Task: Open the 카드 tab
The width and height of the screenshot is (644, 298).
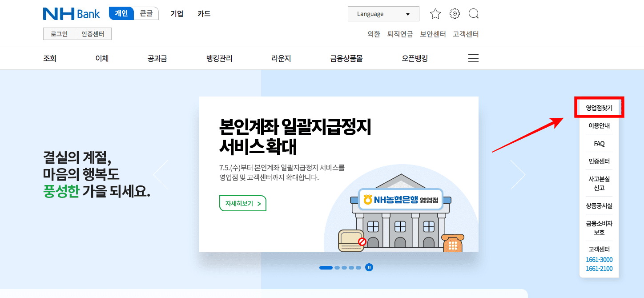Action: click(x=204, y=14)
